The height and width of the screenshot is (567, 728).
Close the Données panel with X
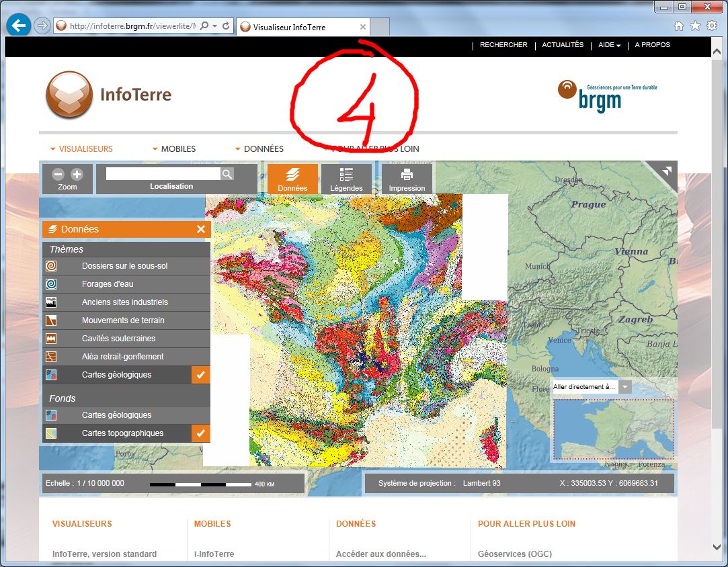(200, 229)
